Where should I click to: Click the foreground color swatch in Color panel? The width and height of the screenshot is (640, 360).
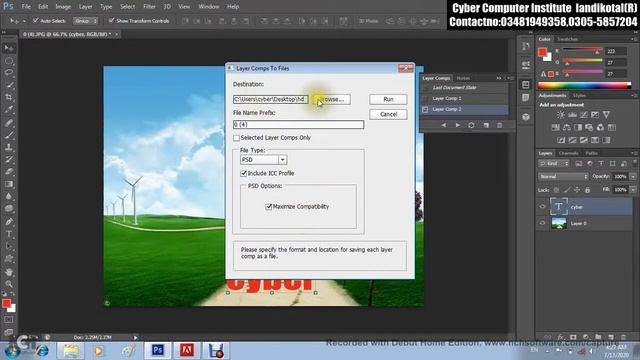pos(542,52)
